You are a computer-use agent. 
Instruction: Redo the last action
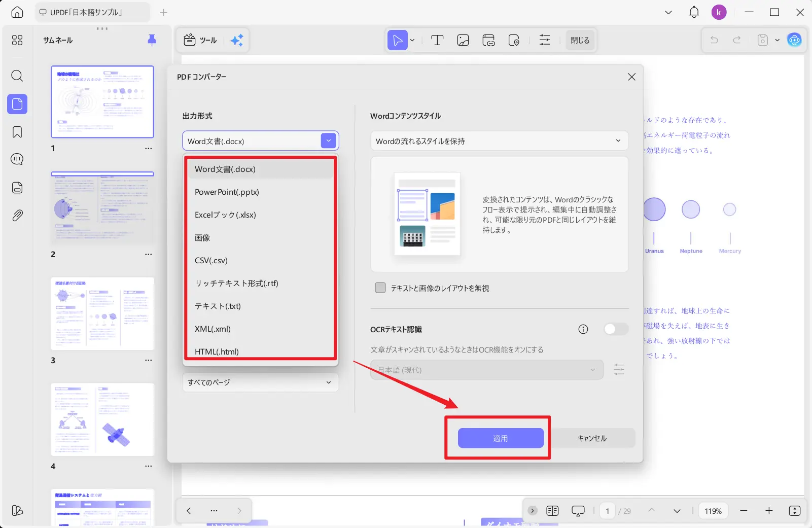click(x=737, y=40)
